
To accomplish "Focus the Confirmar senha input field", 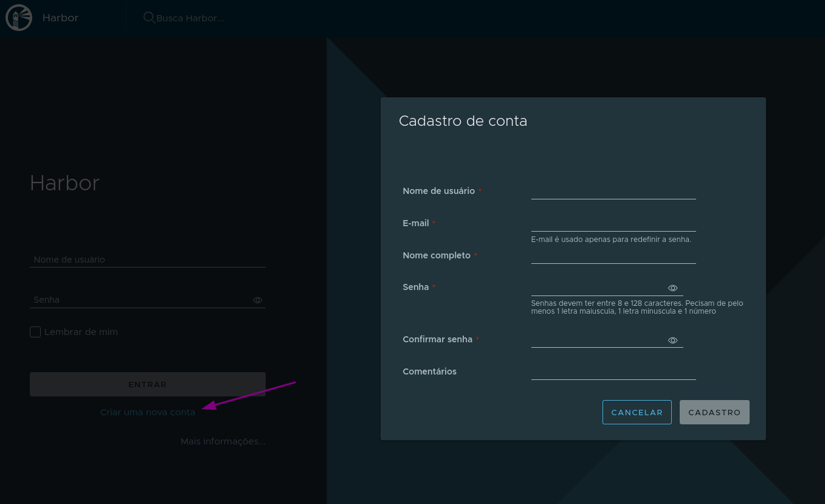I will tap(597, 340).
